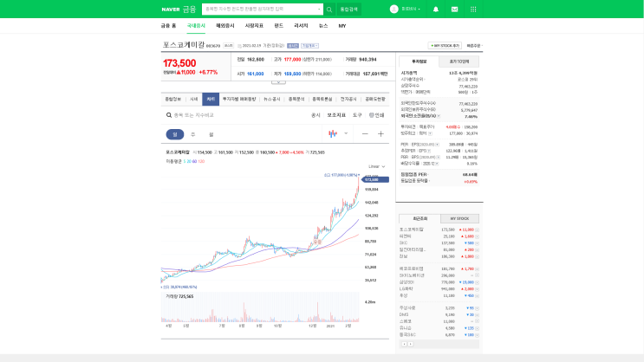Screen dimensions: 644x362
Task: Open the user account name dropdown
Action: 411,9
